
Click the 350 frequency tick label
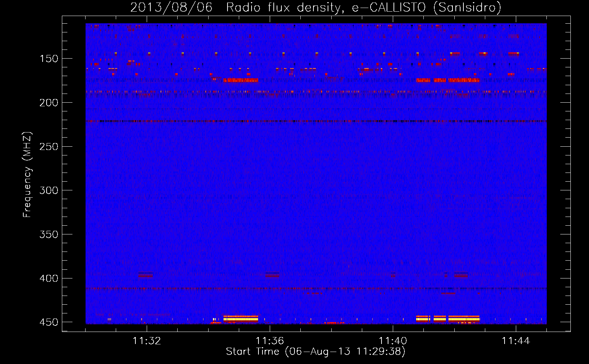click(49, 234)
